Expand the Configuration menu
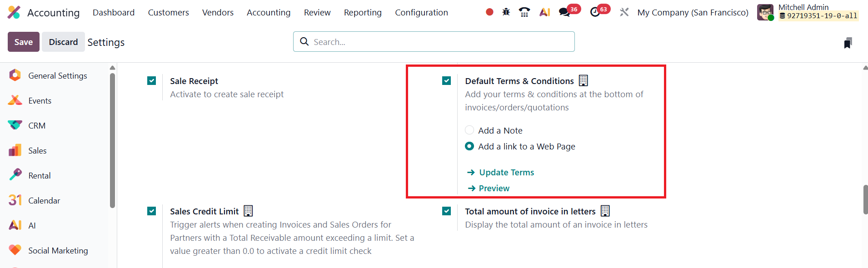 (421, 12)
